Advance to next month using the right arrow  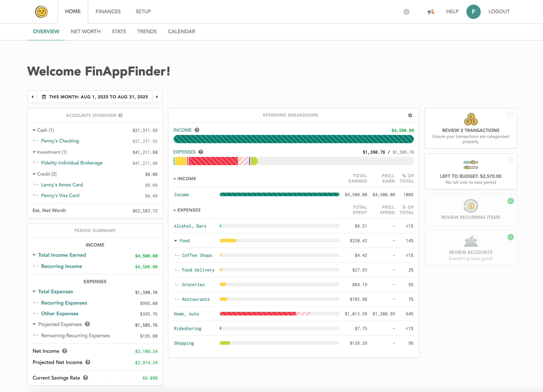pyautogui.click(x=157, y=97)
